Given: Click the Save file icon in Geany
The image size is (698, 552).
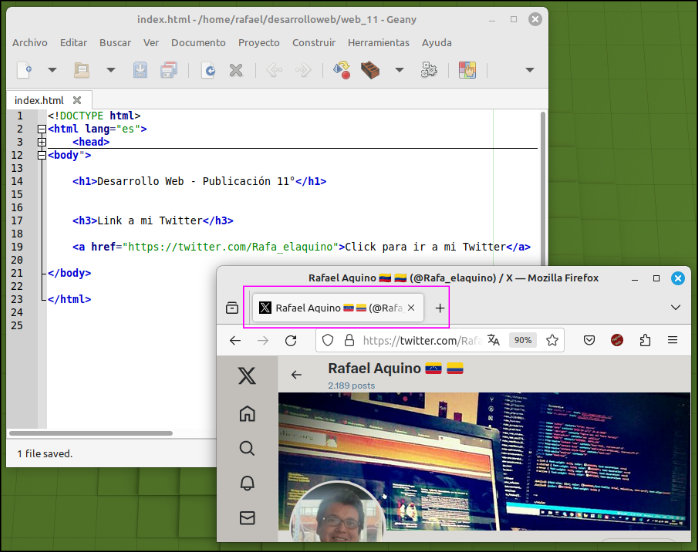Looking at the screenshot, I should click(140, 70).
